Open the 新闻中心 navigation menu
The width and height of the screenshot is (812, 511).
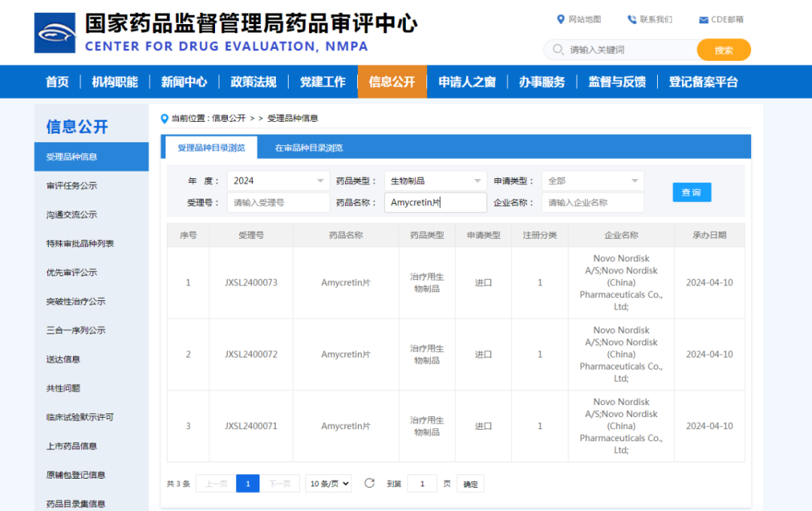click(184, 82)
